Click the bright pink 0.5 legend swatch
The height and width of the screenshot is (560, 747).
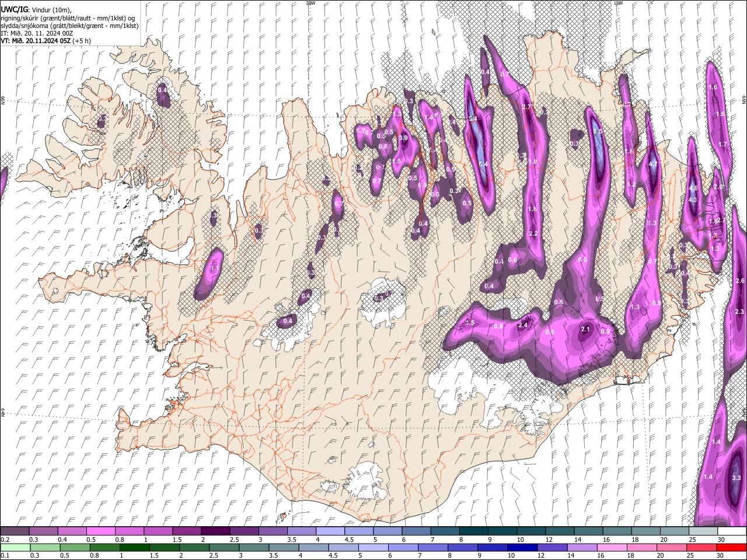coord(100,531)
